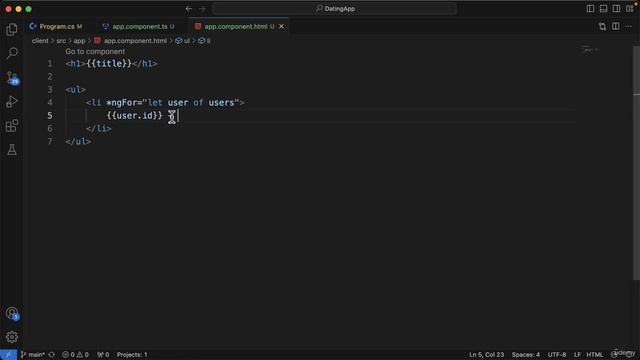The image size is (640, 360).
Task: Click Ln 5, Col 23 cursor position
Action: point(486,355)
